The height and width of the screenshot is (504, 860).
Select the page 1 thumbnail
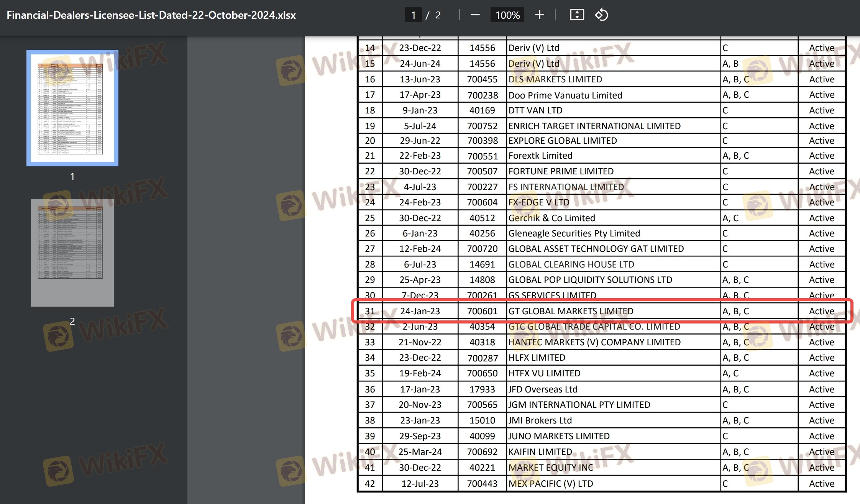coord(72,108)
